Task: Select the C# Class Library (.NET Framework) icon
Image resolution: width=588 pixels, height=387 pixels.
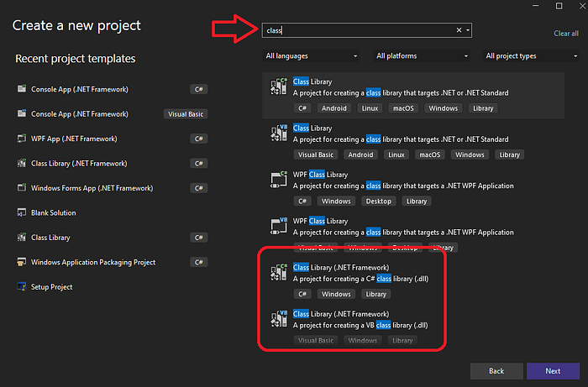Action: [279, 272]
